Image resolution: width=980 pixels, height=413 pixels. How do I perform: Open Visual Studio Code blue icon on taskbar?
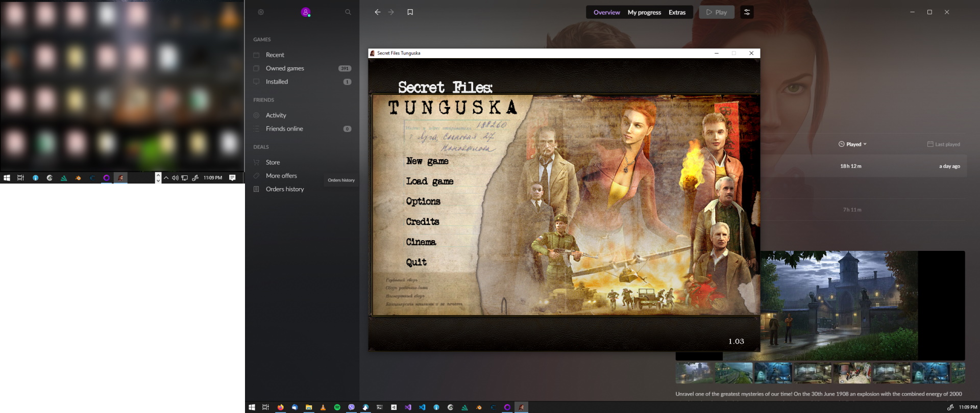[422, 407]
